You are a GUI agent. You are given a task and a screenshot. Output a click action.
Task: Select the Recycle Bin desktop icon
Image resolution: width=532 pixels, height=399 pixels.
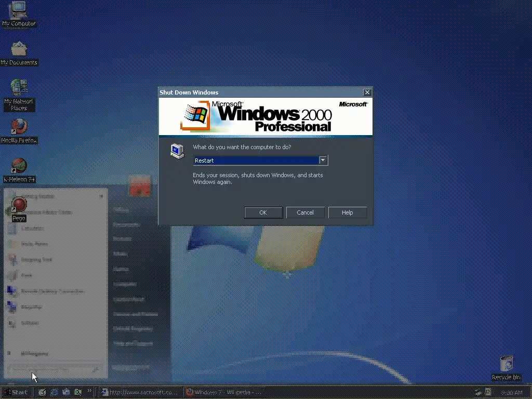tap(506, 368)
